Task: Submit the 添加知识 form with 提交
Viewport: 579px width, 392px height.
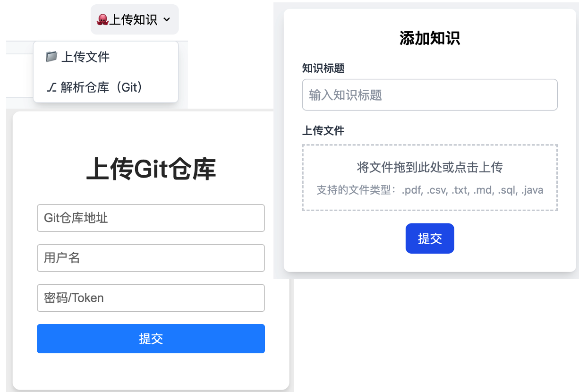Action: (430, 239)
